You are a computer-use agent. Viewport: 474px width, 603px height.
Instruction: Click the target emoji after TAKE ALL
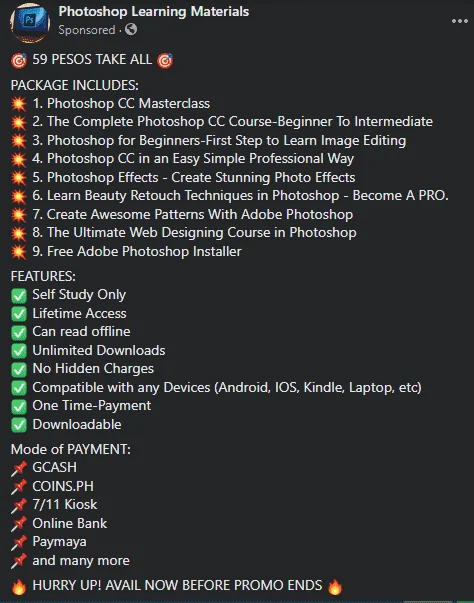[x=165, y=60]
